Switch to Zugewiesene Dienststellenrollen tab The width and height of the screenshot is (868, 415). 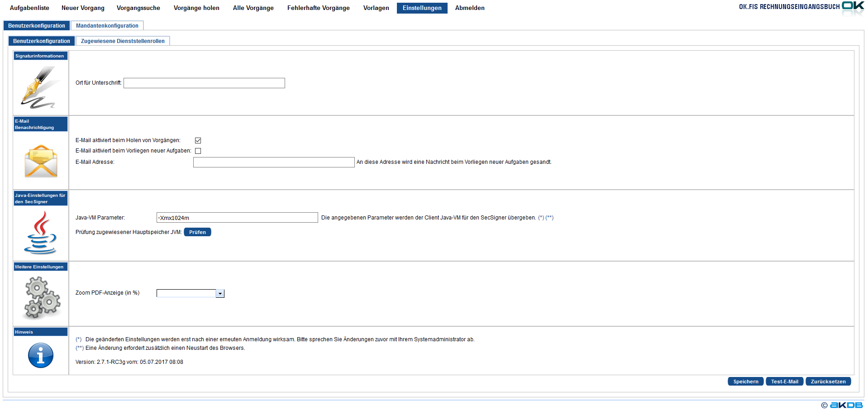point(123,41)
